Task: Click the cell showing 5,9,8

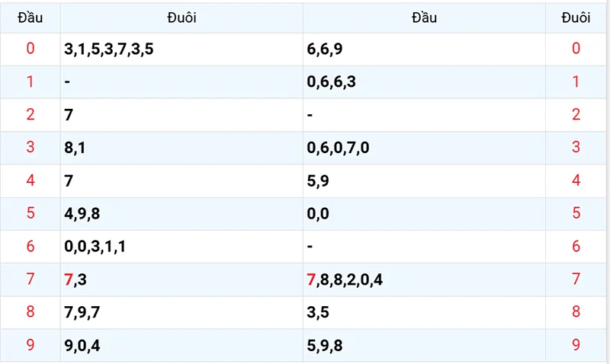Action: pyautogui.click(x=324, y=346)
